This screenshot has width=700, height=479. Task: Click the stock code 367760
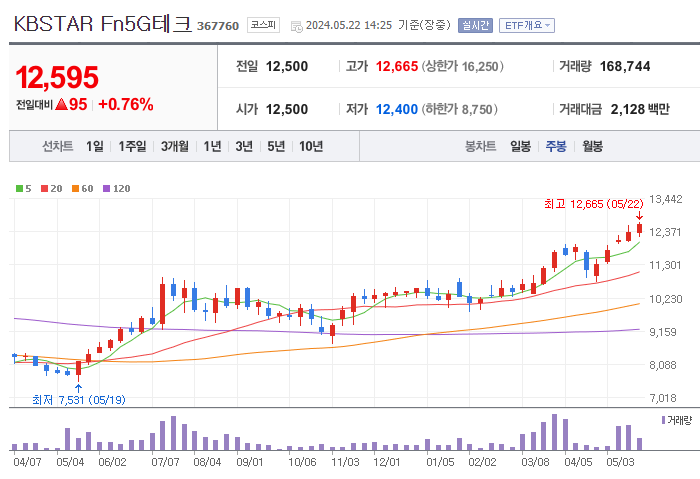tap(218, 26)
